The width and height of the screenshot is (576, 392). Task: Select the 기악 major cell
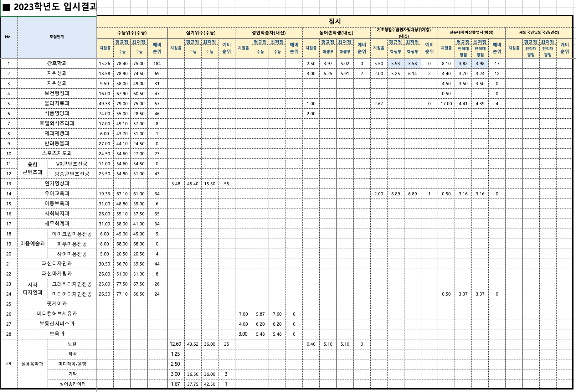tap(72, 374)
